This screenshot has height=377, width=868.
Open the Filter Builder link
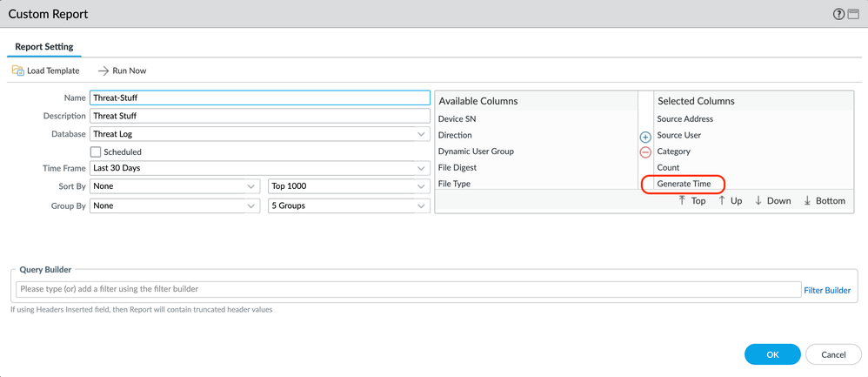point(827,290)
